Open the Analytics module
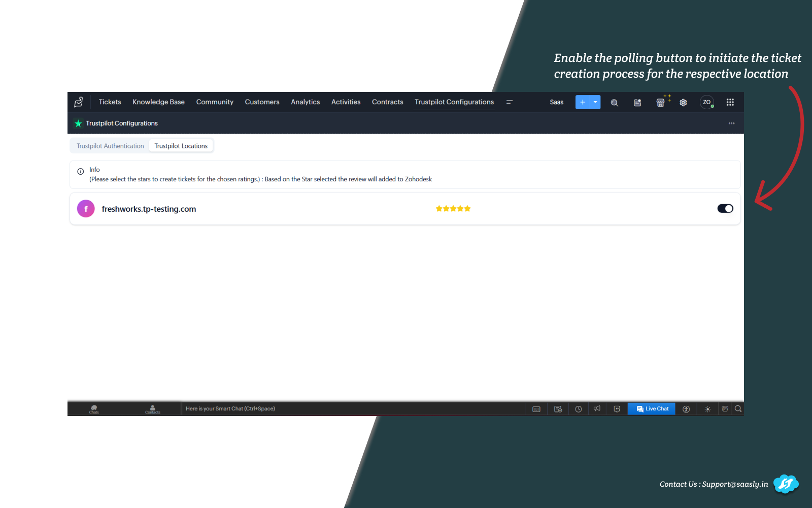The image size is (812, 508). click(305, 102)
